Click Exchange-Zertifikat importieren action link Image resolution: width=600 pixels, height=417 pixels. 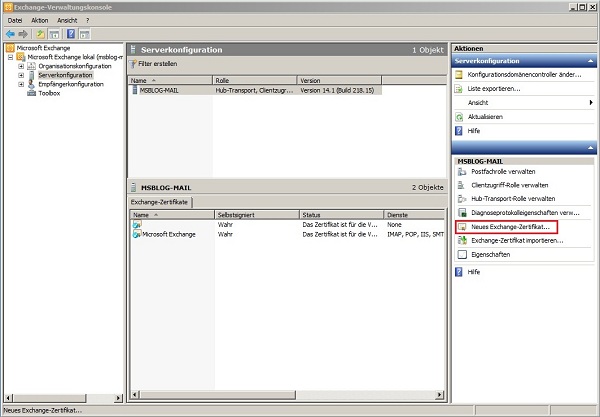[x=517, y=241]
